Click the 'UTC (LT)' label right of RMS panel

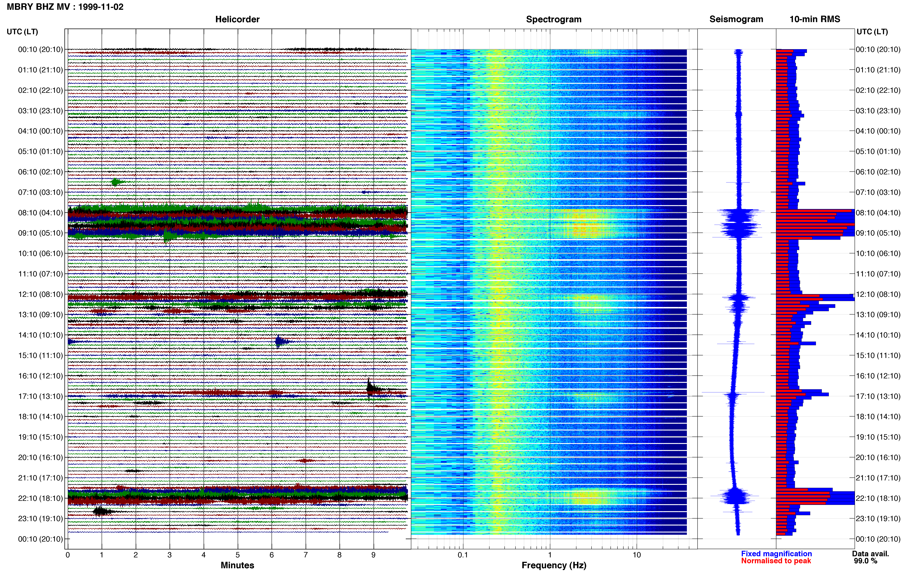872,32
